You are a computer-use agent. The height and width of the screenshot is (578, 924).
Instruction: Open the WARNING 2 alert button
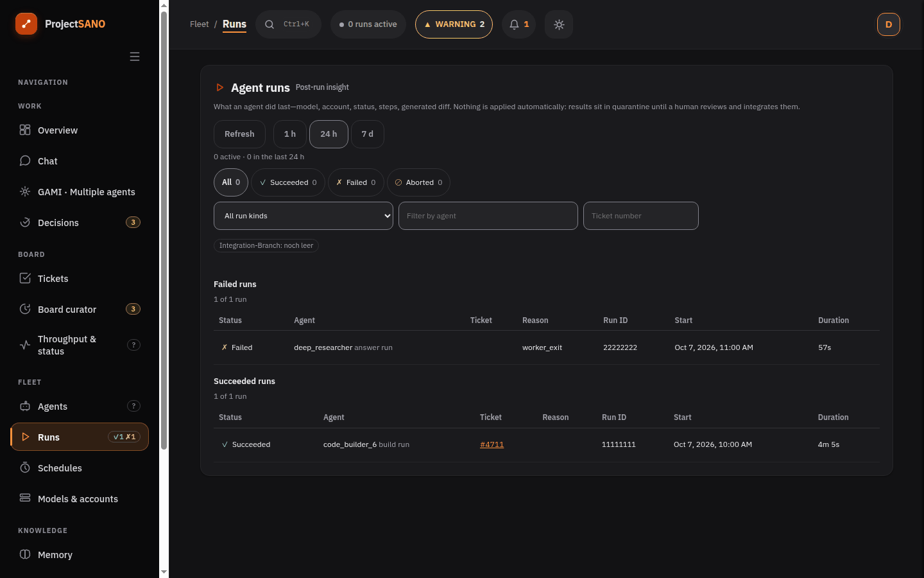coord(454,24)
